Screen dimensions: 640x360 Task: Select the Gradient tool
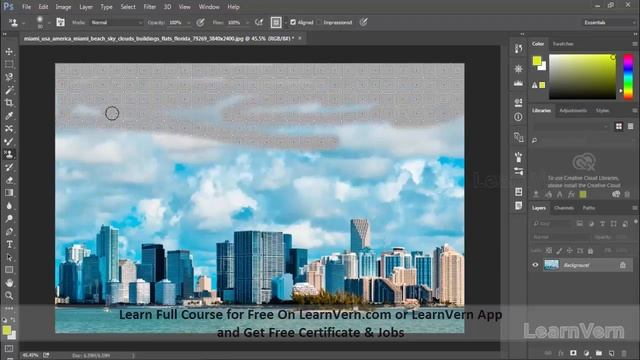(9, 193)
